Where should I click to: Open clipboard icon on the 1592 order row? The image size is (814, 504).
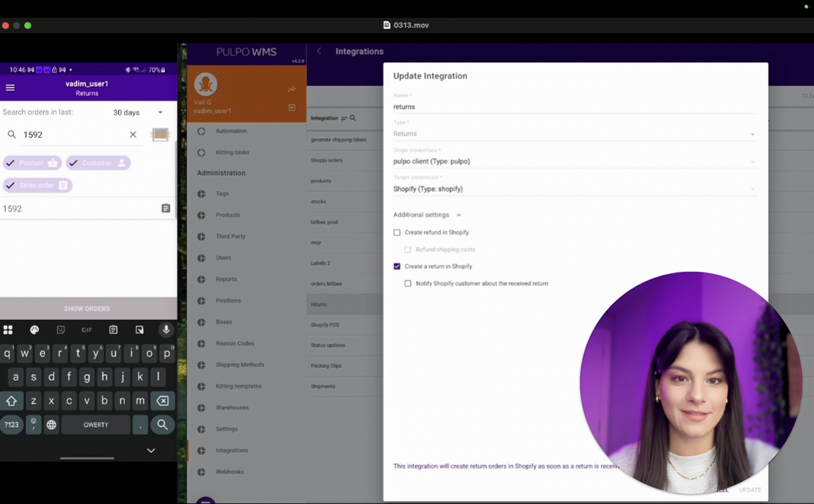coord(166,209)
